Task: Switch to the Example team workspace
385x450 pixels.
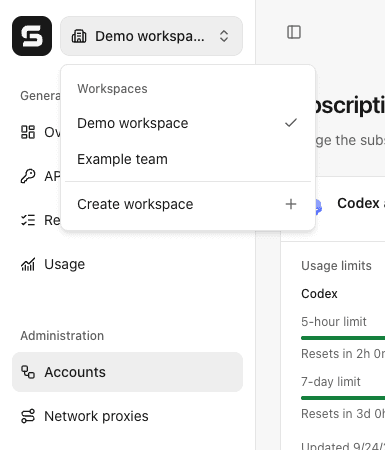Action: click(x=188, y=159)
